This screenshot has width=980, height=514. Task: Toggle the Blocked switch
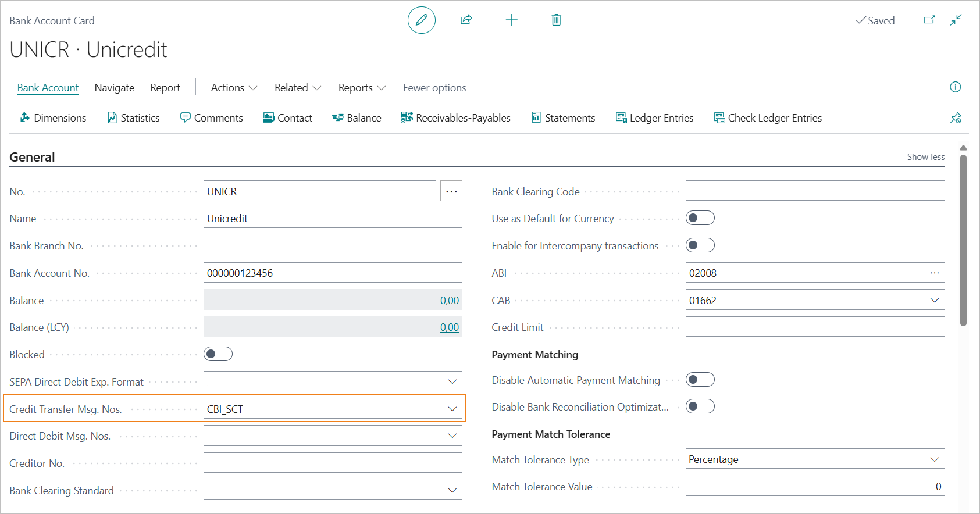pyautogui.click(x=218, y=354)
